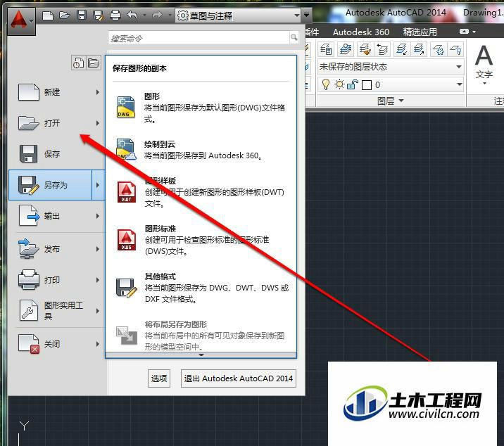Expand the 另存为 submenu arrow

tap(98, 185)
